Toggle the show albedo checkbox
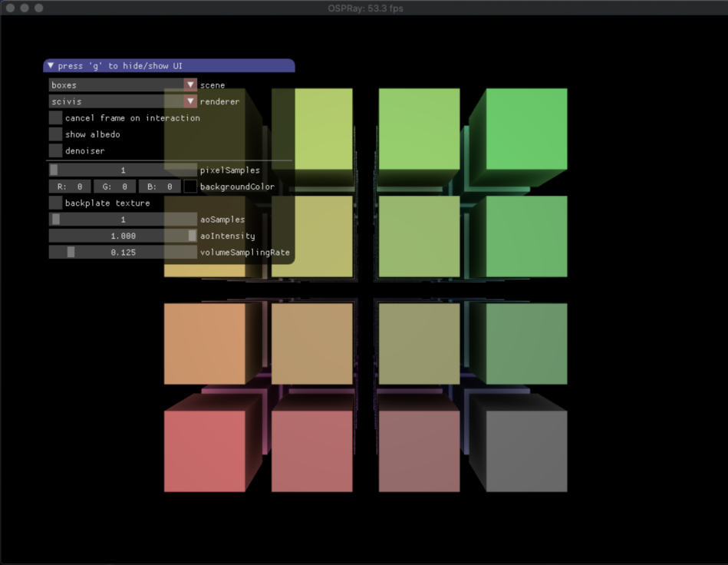 point(55,134)
